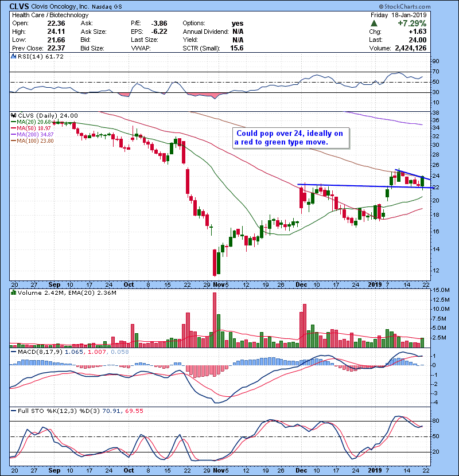Click the date Friday 18-Jan-2019
The height and width of the screenshot is (476, 459).
click(399, 15)
